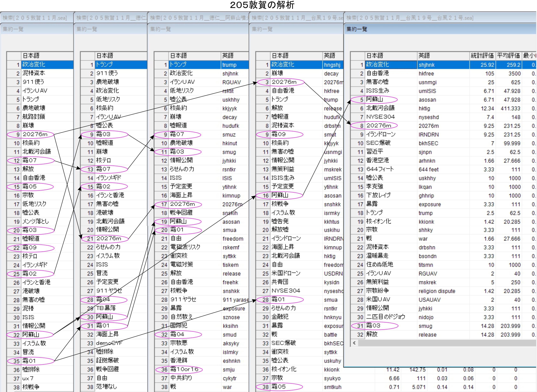
Task: Click the 習近平 cell
Action: point(375,152)
